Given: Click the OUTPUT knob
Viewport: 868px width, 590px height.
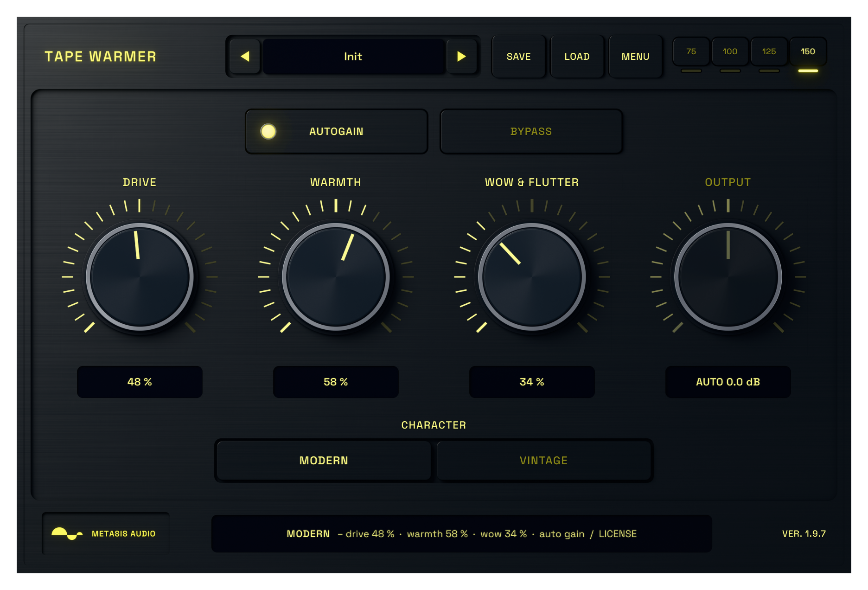Looking at the screenshot, I should point(728,277).
